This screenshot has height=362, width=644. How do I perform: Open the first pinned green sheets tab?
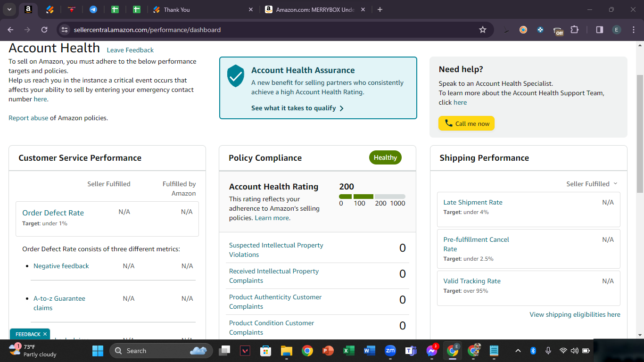[115, 9]
